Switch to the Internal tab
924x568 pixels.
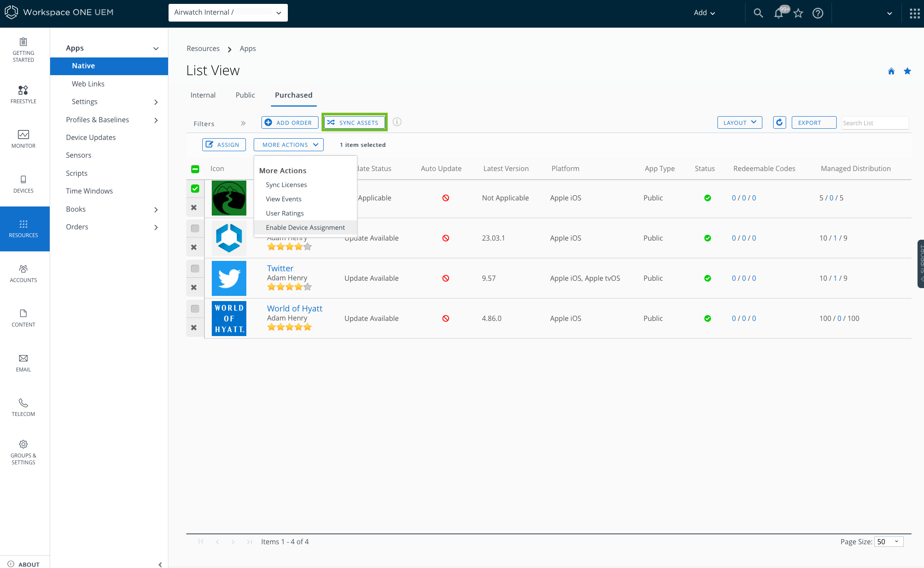203,95
